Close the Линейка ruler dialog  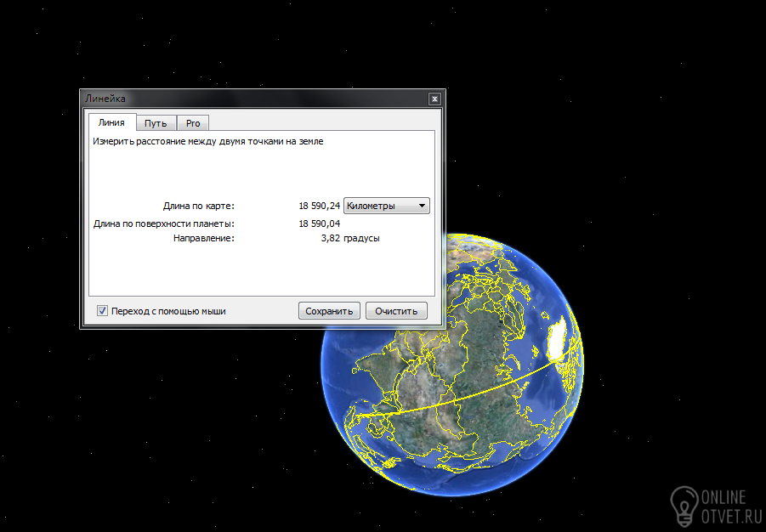click(434, 99)
